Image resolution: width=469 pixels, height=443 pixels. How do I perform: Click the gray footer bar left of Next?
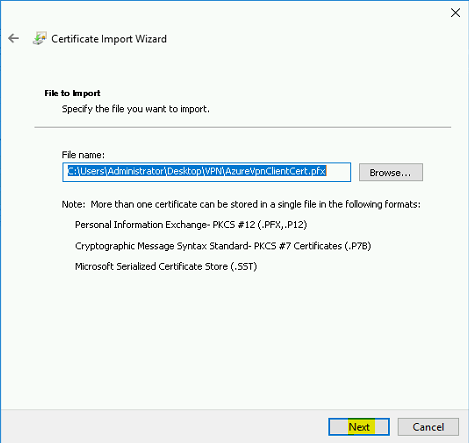[x=163, y=427]
